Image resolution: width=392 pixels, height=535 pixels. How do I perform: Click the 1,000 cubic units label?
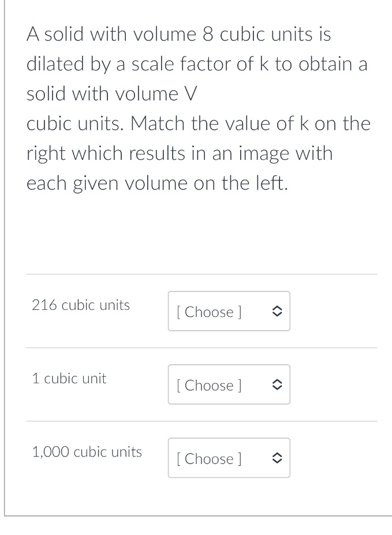(87, 452)
